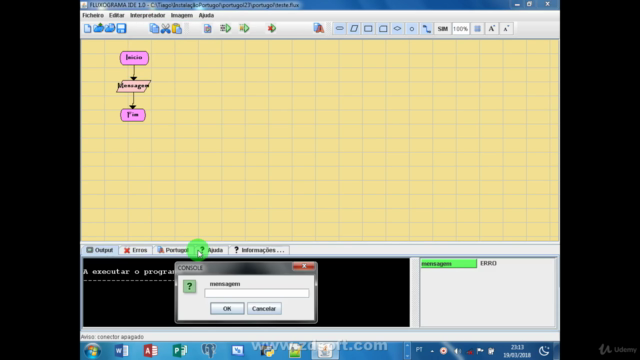The width and height of the screenshot is (640, 360).
Task: Click the PT language indicator
Action: coord(419,350)
